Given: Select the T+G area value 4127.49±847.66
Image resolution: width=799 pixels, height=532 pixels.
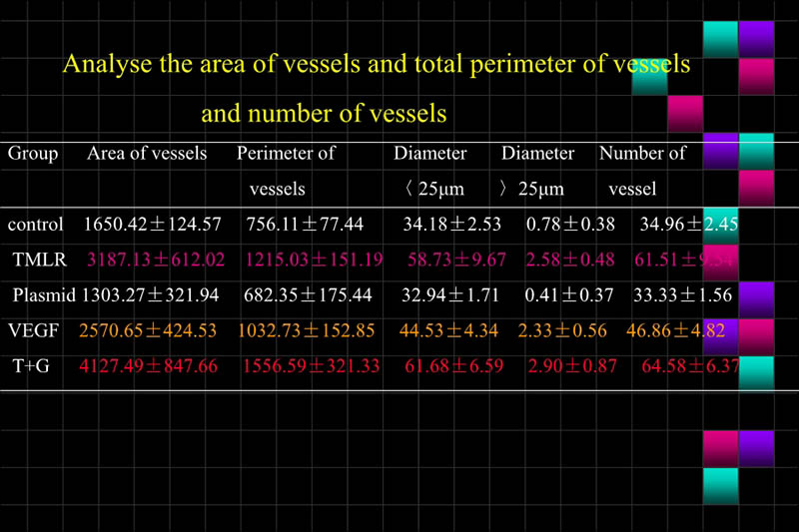Looking at the screenshot, I should point(150,366).
